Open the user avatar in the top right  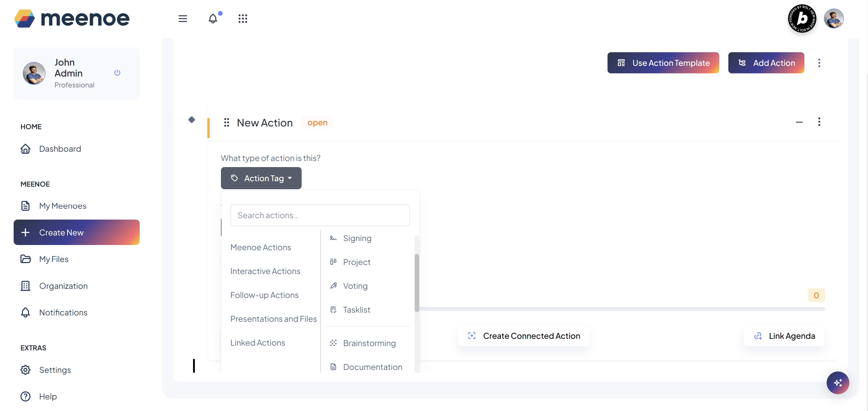(833, 19)
